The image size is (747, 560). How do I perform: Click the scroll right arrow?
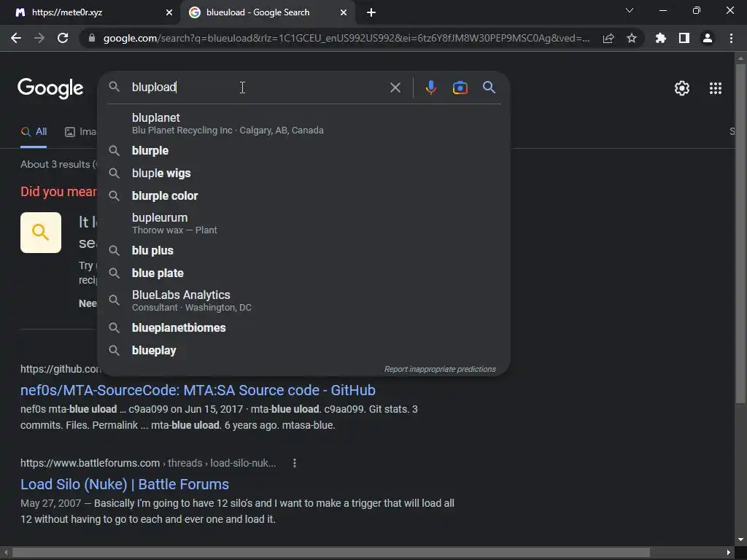point(729,553)
